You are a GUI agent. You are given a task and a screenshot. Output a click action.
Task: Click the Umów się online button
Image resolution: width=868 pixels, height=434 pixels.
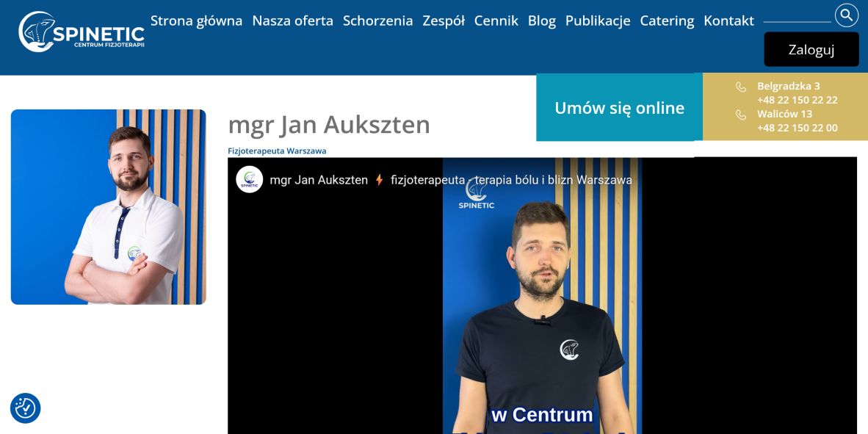point(620,107)
